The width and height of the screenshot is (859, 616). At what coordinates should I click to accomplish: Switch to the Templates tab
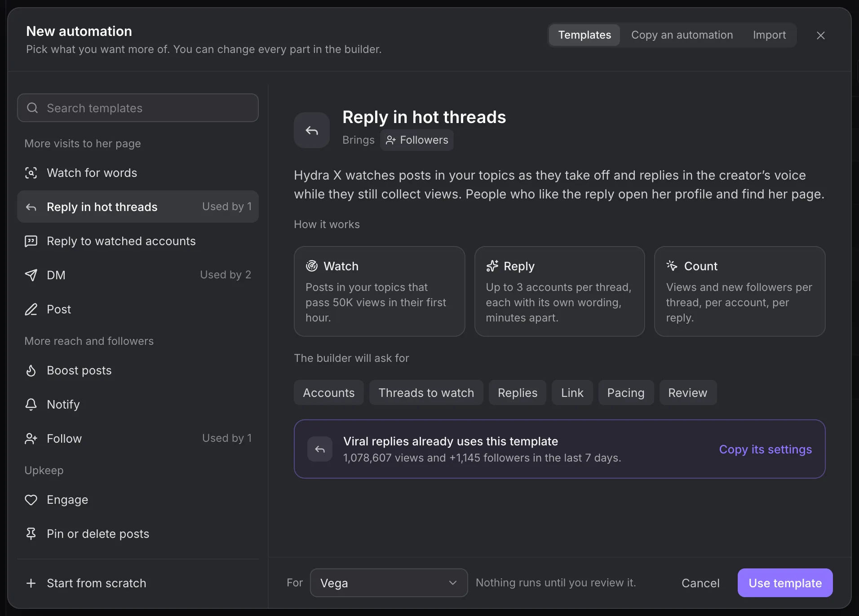point(584,35)
